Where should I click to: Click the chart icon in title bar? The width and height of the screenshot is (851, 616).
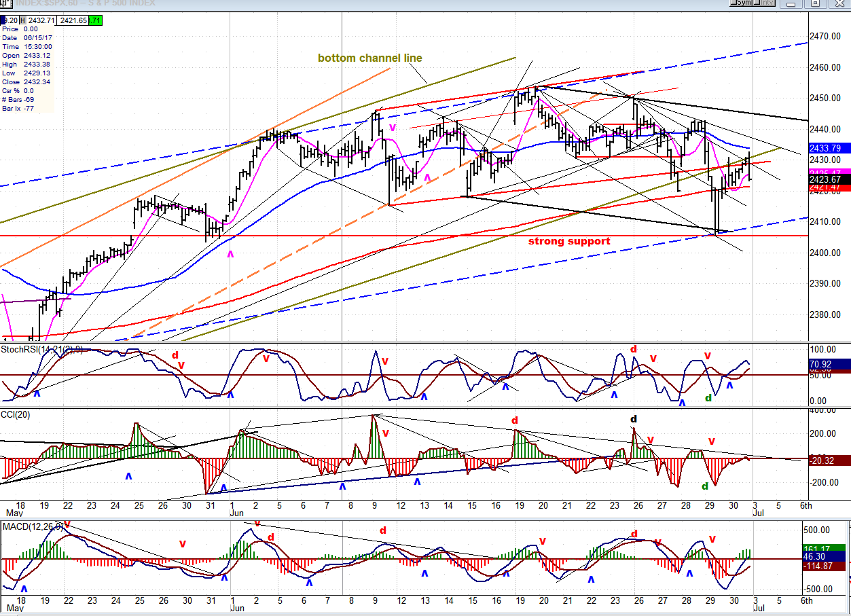point(4,3)
